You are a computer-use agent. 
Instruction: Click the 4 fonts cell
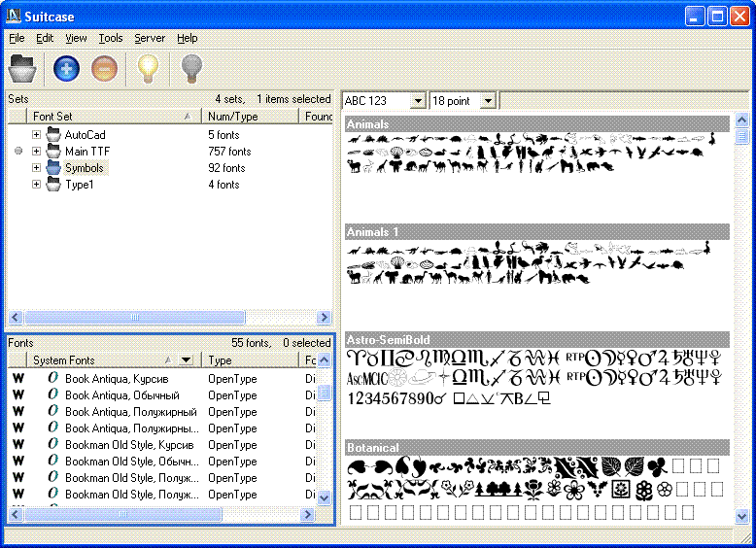coord(223,185)
